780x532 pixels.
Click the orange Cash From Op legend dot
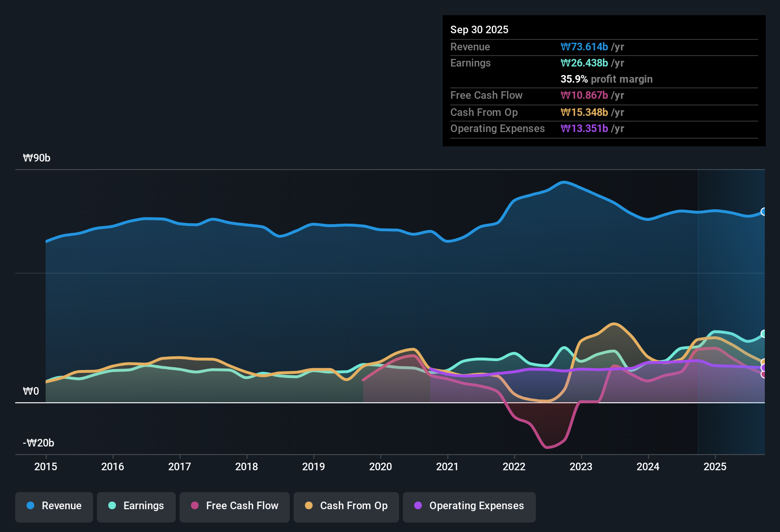click(309, 506)
